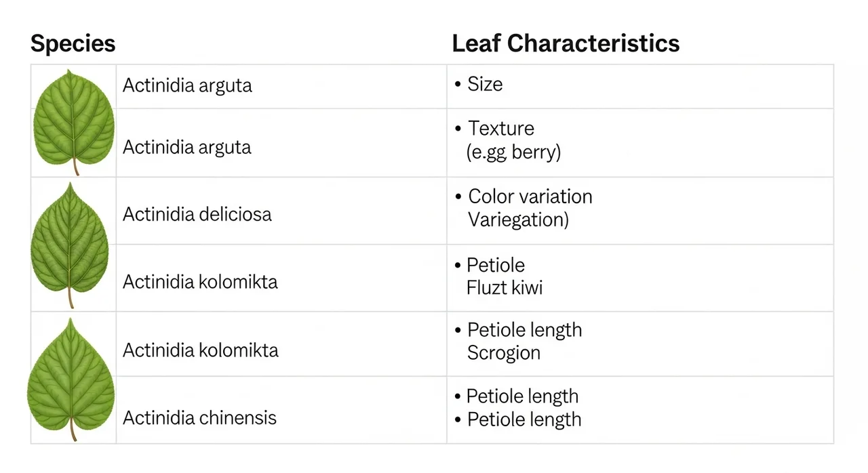Screen dimensions: 868x473
Task: Click Actinidia kolomikta beside Scrogion
Action: point(201,350)
